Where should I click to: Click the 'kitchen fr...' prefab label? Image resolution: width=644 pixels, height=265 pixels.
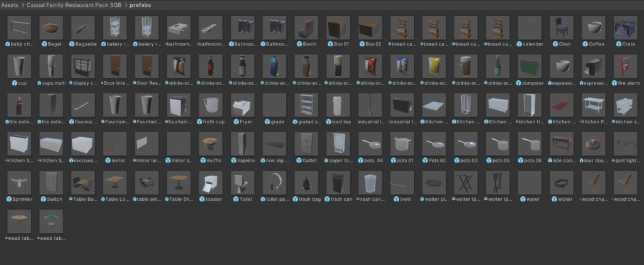coord(532,121)
